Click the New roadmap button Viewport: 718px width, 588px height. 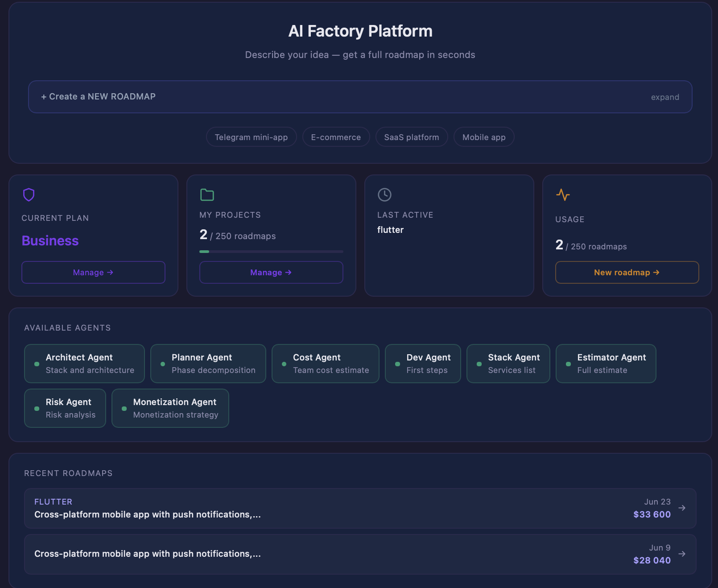tap(627, 272)
